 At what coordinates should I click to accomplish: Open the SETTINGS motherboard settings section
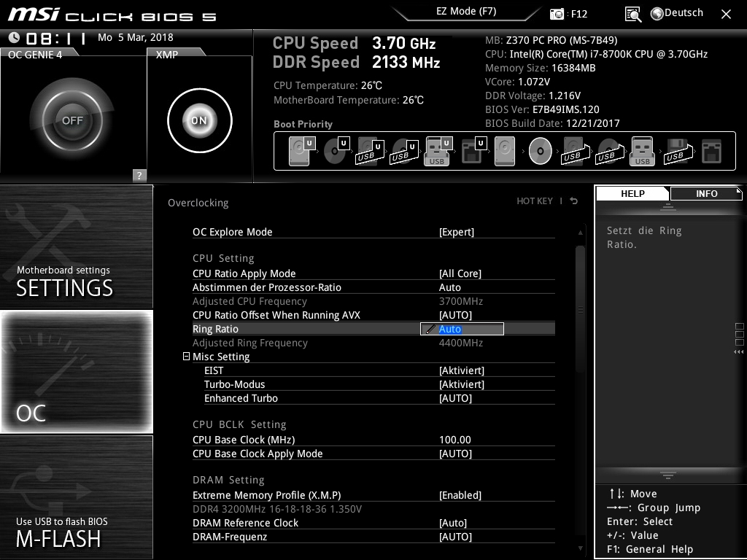point(76,246)
